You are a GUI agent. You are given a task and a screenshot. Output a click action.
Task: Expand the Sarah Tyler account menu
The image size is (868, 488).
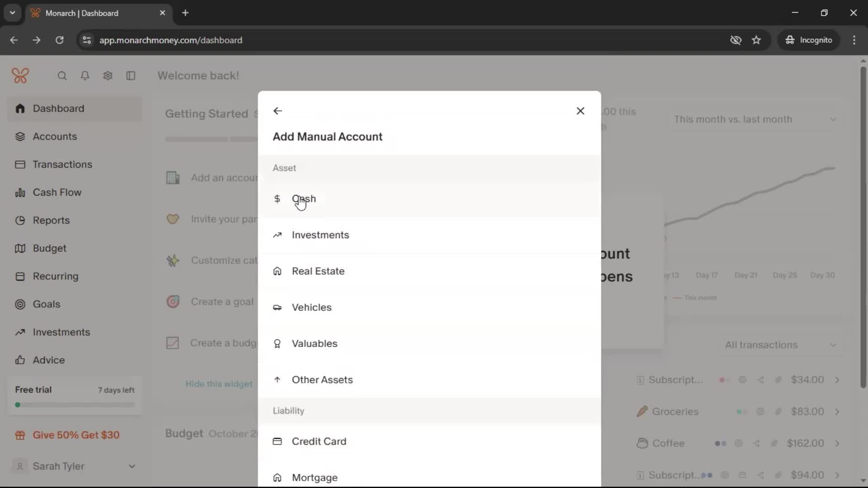[132, 466]
